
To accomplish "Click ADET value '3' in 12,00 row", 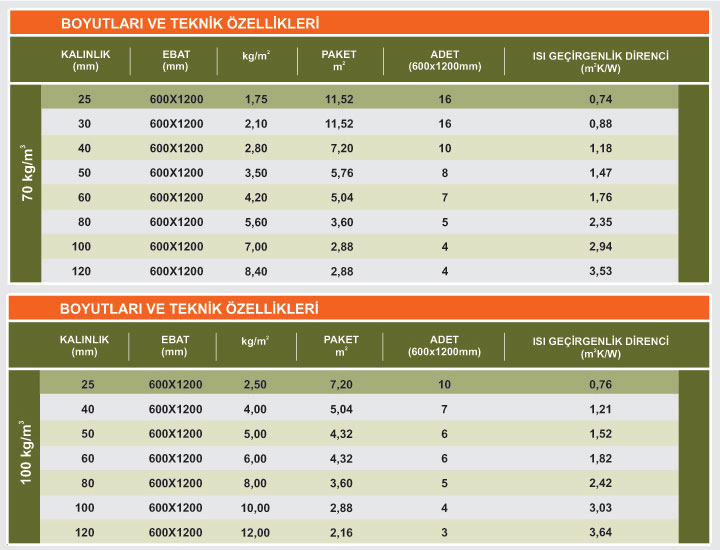I will click(x=444, y=533).
